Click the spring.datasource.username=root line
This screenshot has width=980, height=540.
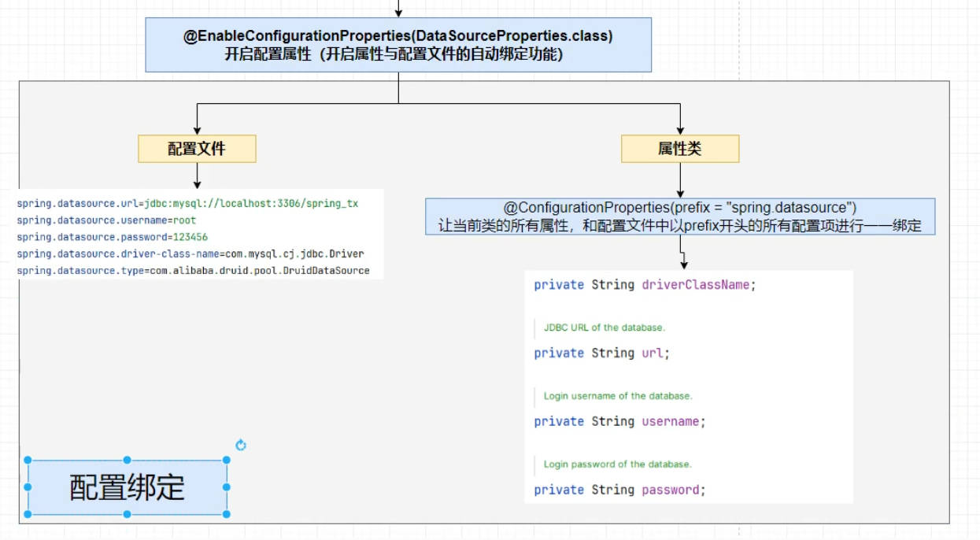(106, 220)
